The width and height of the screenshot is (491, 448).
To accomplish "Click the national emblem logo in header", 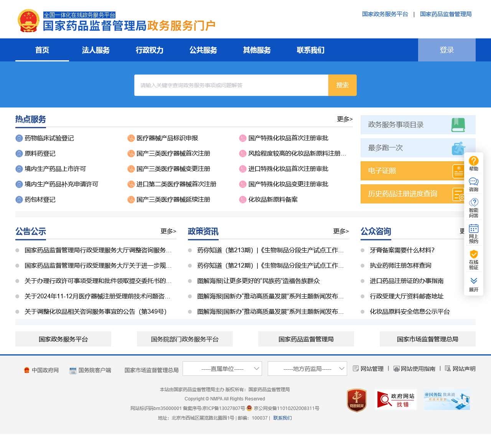I will pos(29,21).
